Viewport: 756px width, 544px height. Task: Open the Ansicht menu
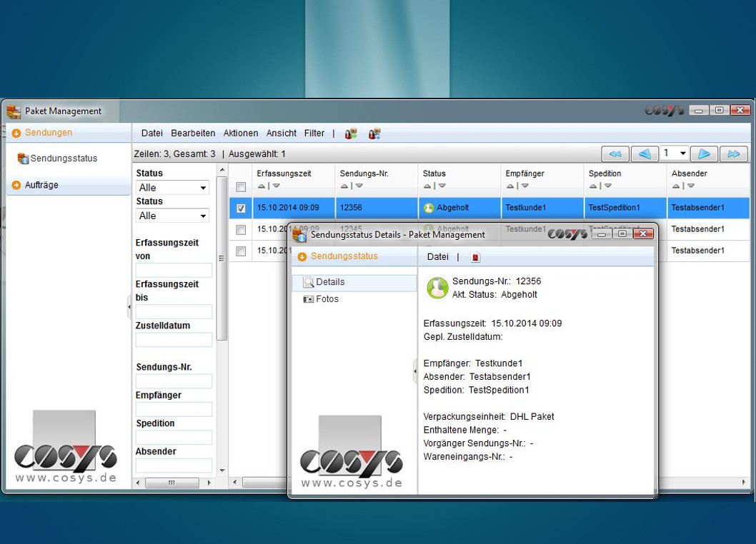282,134
